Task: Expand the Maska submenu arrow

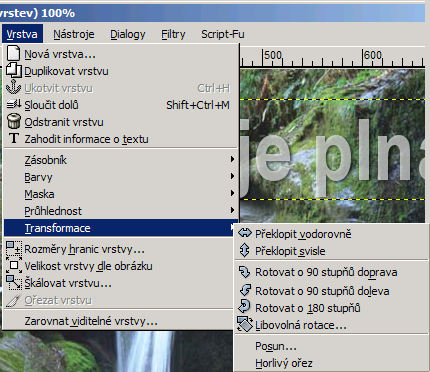Action: click(232, 193)
